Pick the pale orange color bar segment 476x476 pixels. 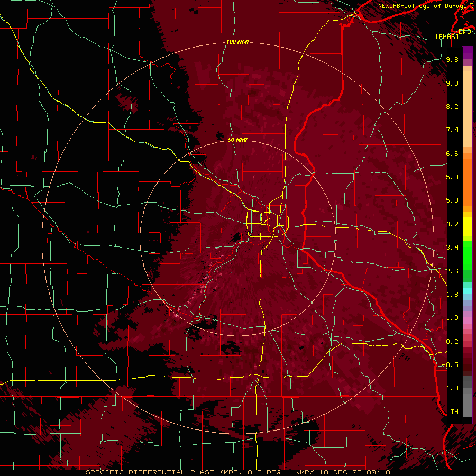pyautogui.click(x=467, y=108)
